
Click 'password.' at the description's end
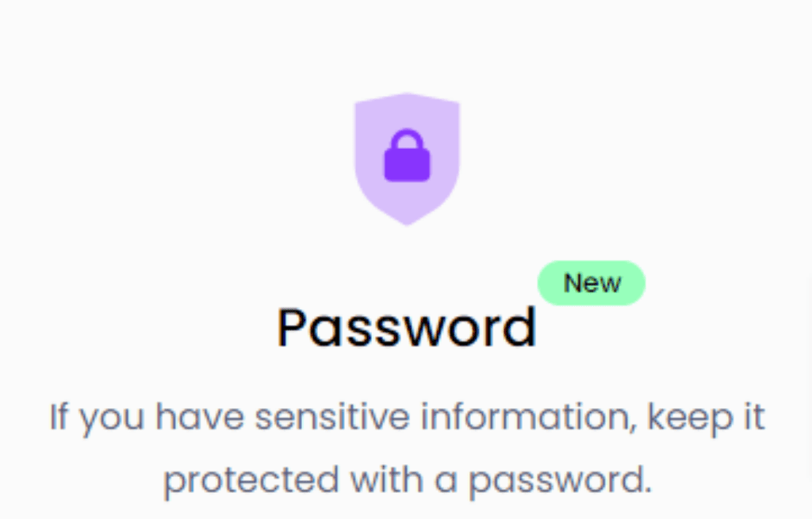tap(560, 481)
